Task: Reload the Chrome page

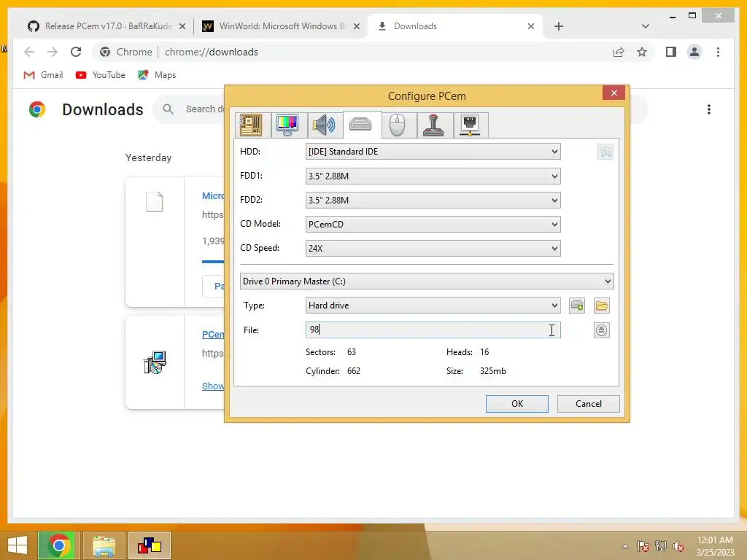Action: (x=76, y=52)
